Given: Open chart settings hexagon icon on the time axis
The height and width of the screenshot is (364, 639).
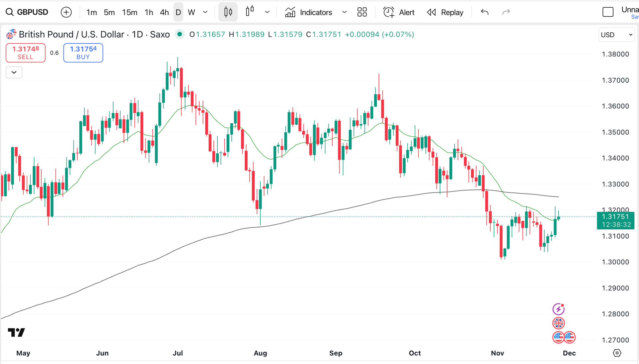Looking at the screenshot, I should [x=617, y=353].
